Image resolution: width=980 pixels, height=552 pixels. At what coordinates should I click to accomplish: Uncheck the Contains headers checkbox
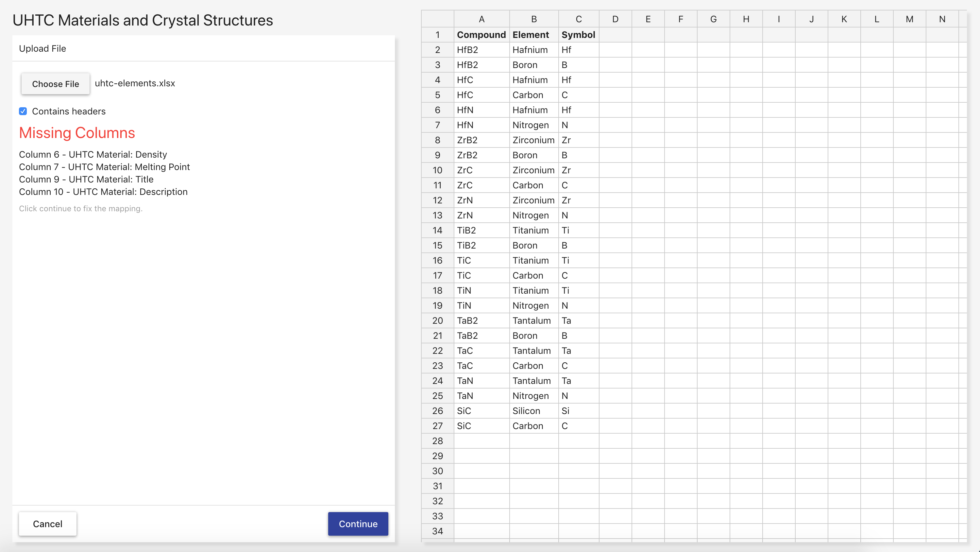pyautogui.click(x=23, y=111)
